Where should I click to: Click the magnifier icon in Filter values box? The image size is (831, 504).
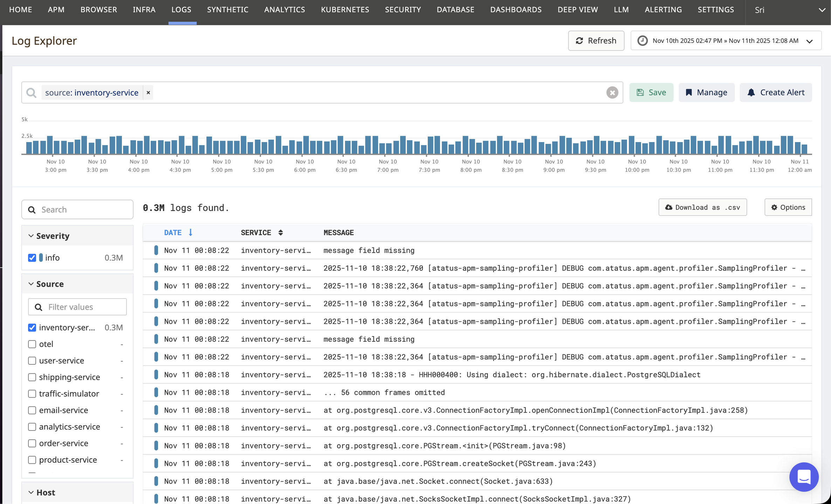pos(39,307)
